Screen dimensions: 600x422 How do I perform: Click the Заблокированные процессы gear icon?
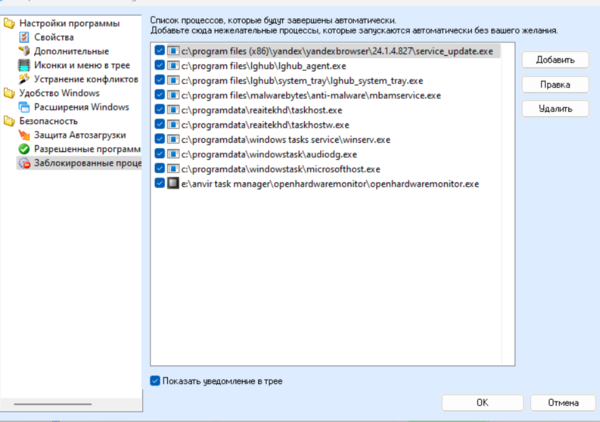pos(24,163)
